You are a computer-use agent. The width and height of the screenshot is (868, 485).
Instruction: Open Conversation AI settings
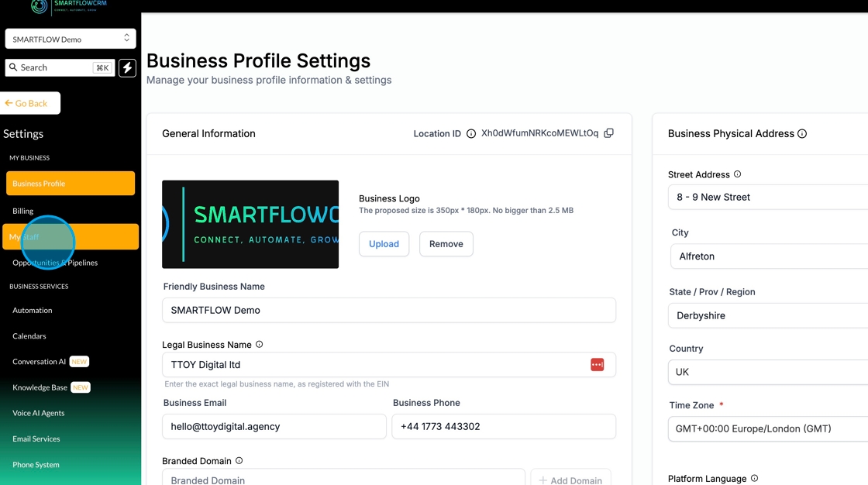tap(40, 362)
